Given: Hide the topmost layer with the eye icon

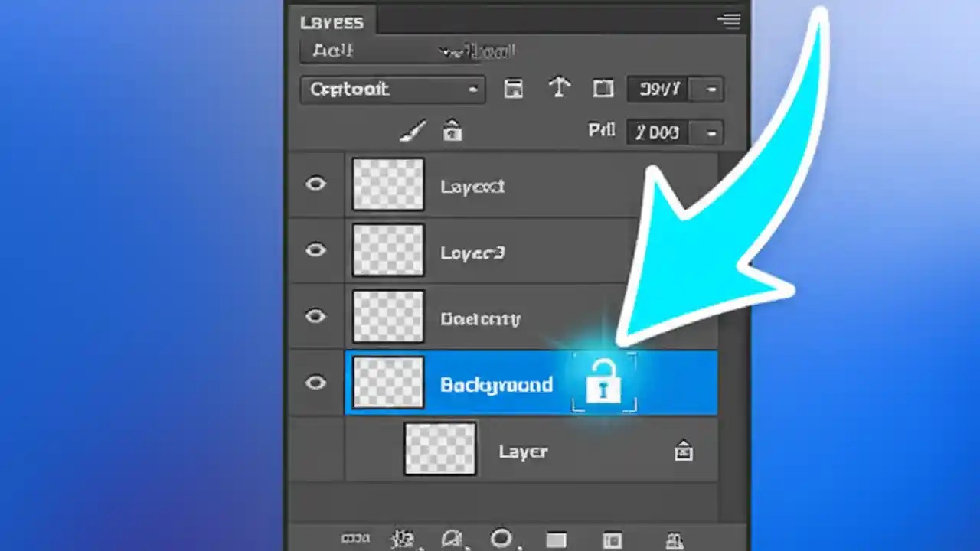Looking at the screenshot, I should pyautogui.click(x=315, y=184).
